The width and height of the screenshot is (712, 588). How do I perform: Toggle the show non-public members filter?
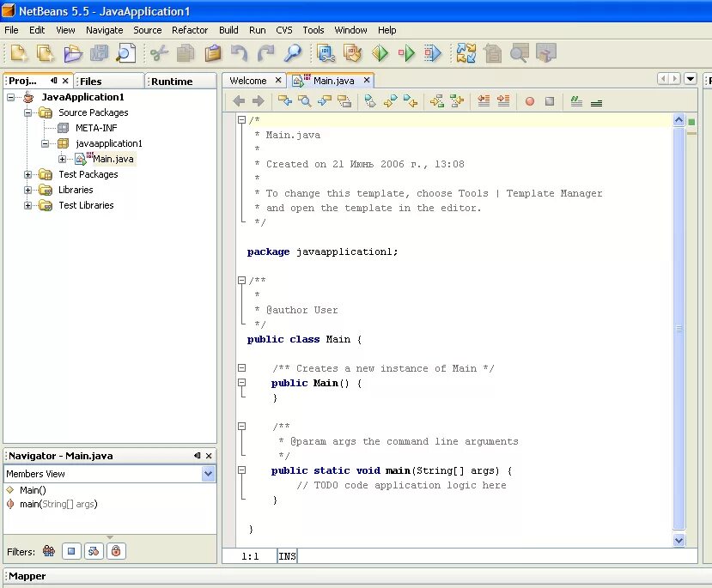point(114,550)
